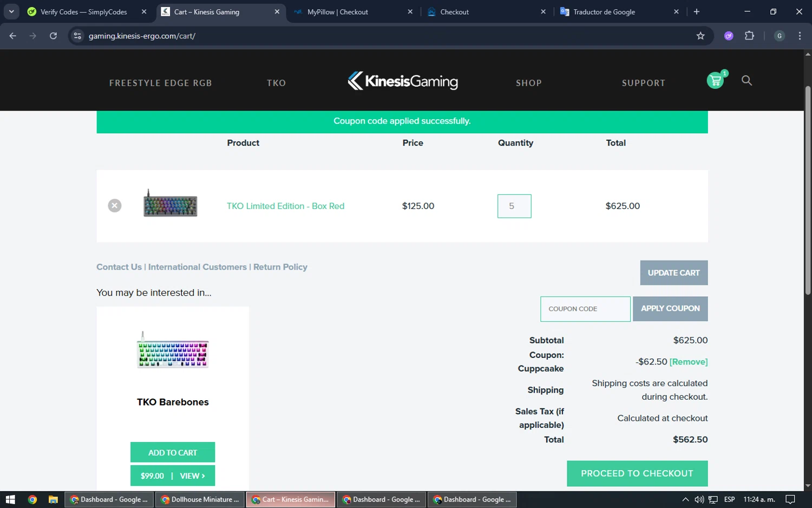Screen dimensions: 812x508
Task: Open the Return Policy link
Action: click(280, 267)
